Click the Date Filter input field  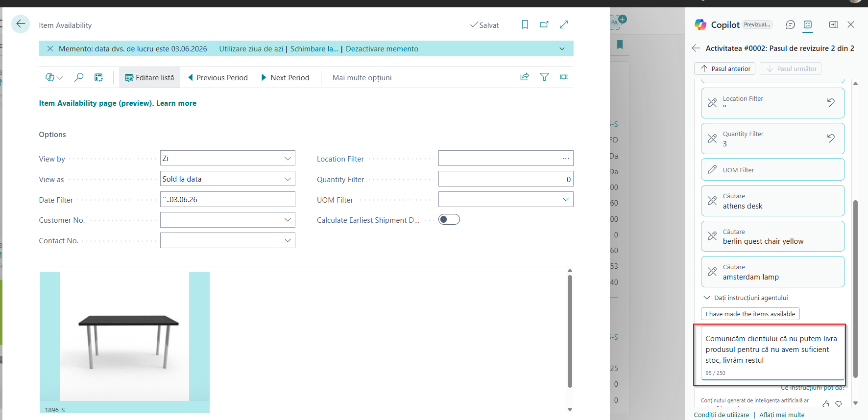point(228,200)
